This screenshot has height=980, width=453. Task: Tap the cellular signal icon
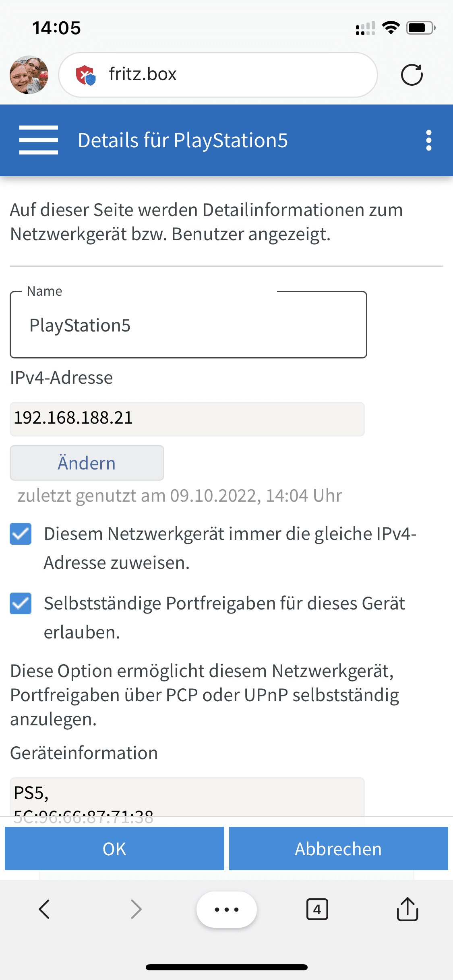coord(365,28)
